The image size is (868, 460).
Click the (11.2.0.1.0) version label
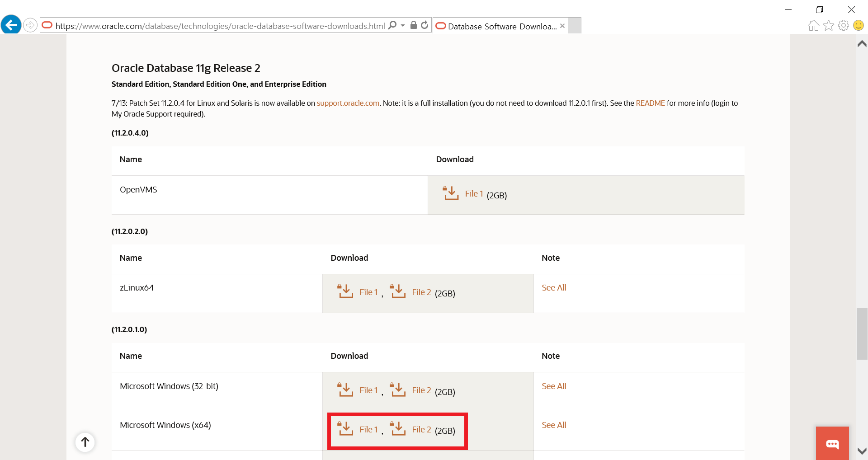click(x=129, y=329)
